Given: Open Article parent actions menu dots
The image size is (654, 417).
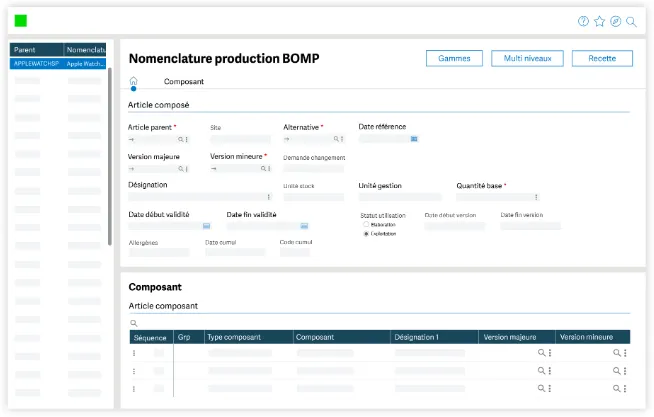Looking at the screenshot, I should (186, 139).
